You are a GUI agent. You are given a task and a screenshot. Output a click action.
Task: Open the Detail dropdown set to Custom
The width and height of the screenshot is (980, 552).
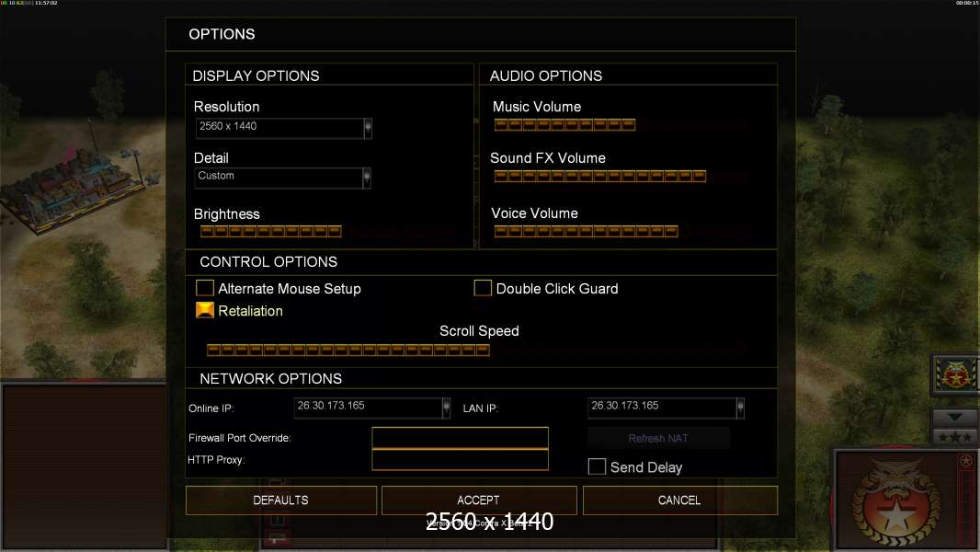[366, 178]
